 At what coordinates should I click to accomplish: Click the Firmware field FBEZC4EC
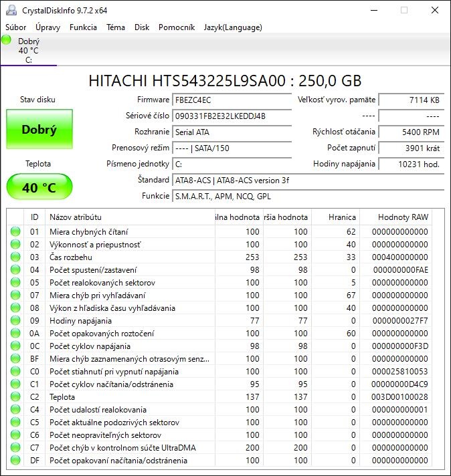click(x=232, y=100)
